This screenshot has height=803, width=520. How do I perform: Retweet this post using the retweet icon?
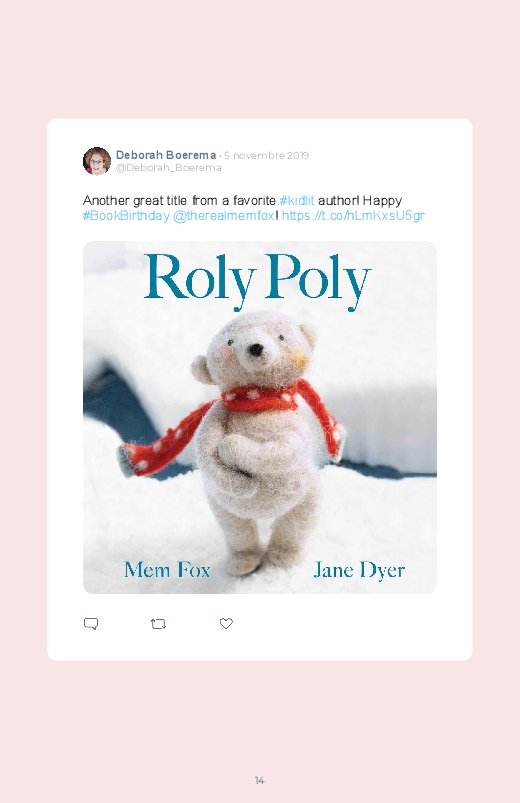158,624
